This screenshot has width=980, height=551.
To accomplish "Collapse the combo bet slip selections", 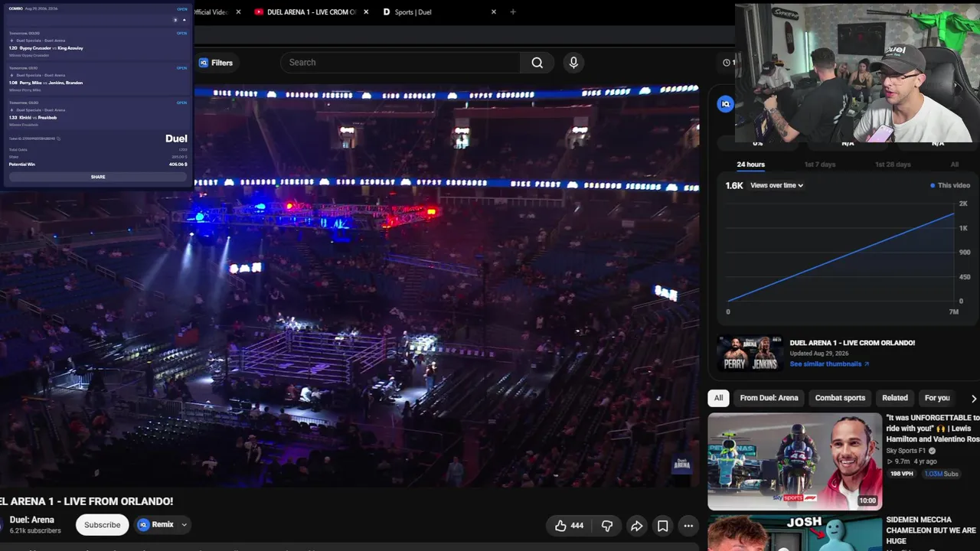I will coord(184,20).
